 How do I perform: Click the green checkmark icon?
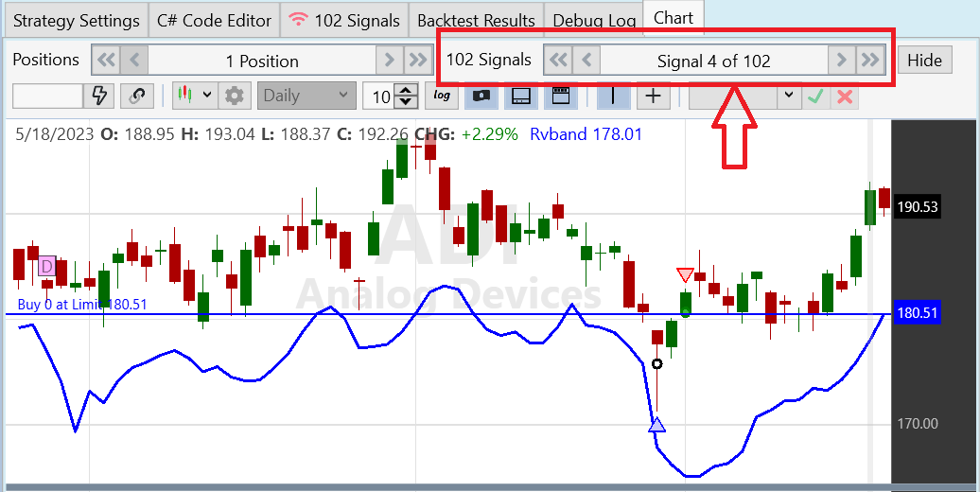[815, 97]
